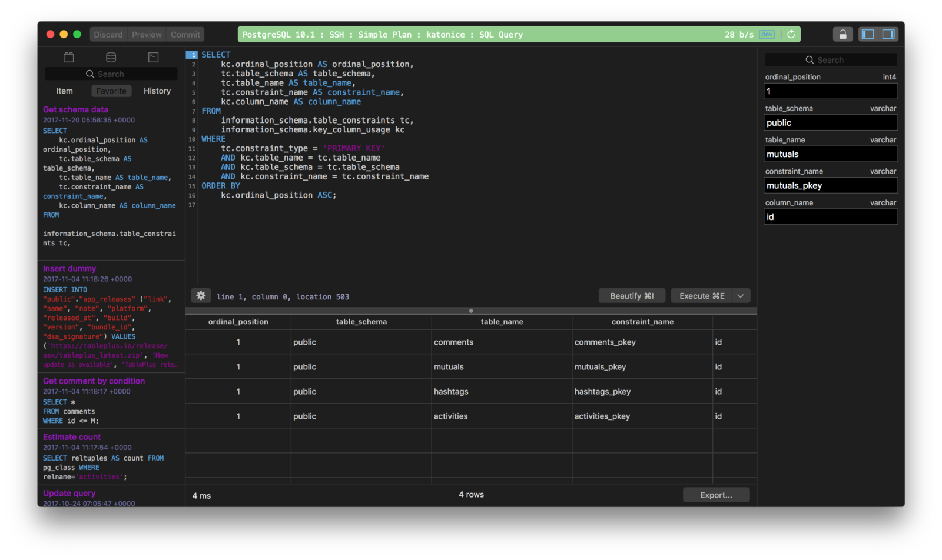Open the 'Update query' saved query

coord(69,493)
